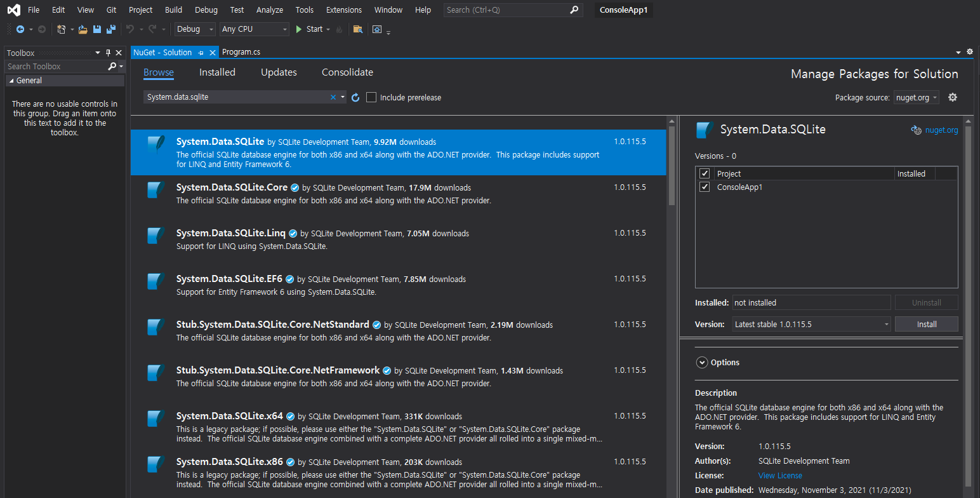Clear the package search text with the X icon
This screenshot has height=498, width=980.
333,97
